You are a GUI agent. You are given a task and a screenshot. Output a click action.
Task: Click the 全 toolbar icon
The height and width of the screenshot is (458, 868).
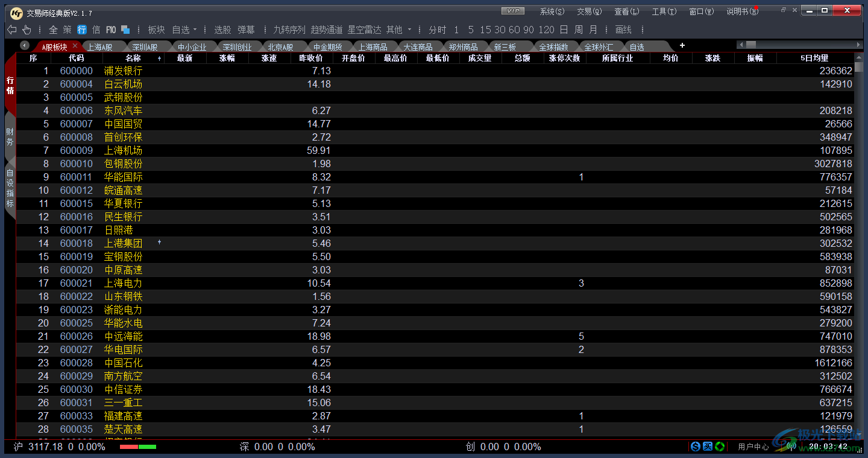click(x=53, y=30)
